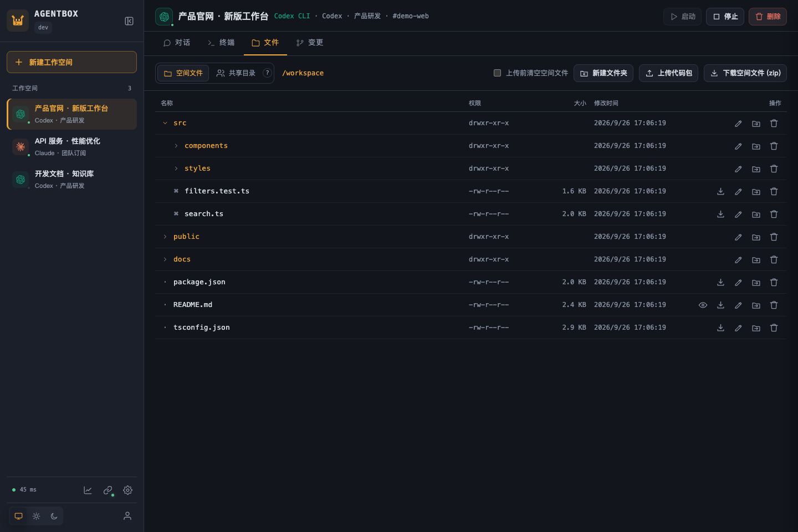This screenshot has height=532, width=798.
Task: Preview README.md with the eye icon
Action: pos(703,305)
